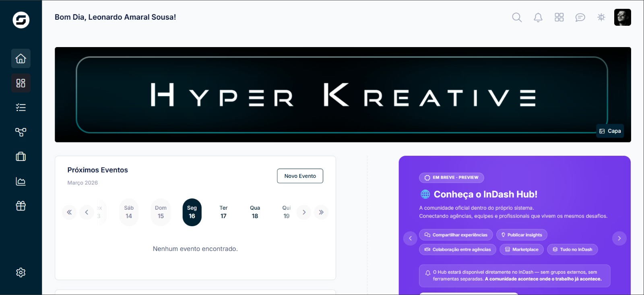Jump forward with the double-right calendar arrow
Screen dimensions: 644x295
[x=321, y=212]
